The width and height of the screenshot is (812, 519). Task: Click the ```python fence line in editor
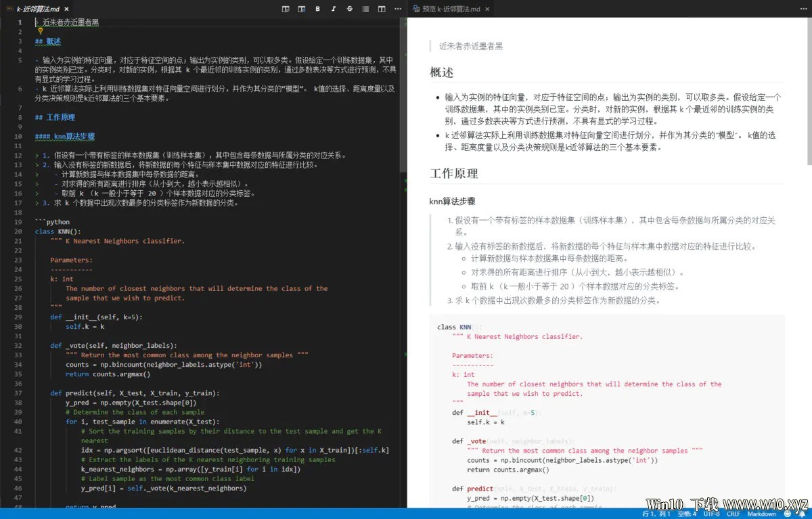pyautogui.click(x=52, y=221)
